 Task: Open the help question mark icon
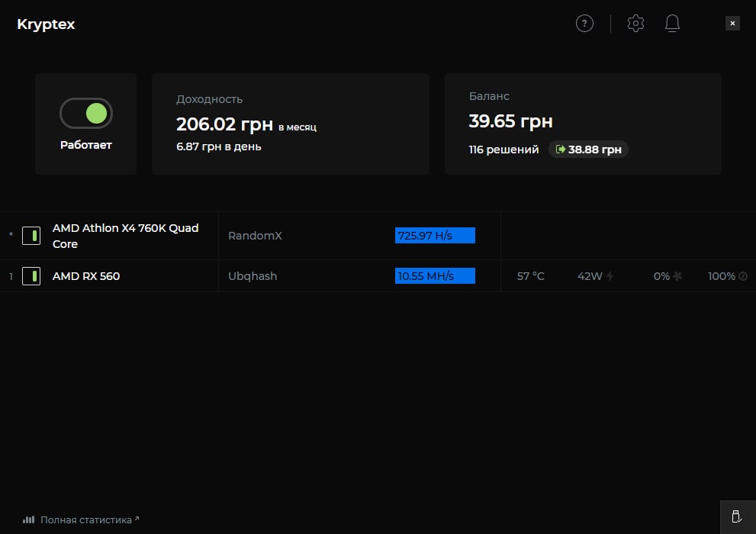[x=584, y=23]
